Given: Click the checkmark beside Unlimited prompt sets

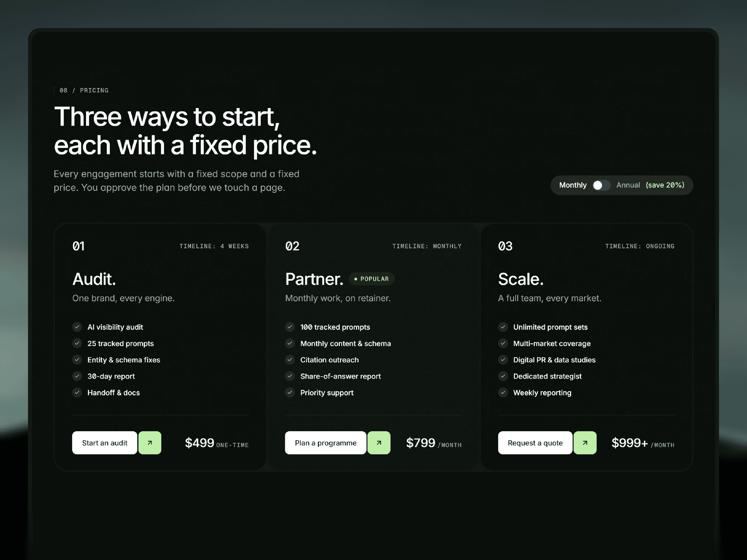Looking at the screenshot, I should pos(503,327).
